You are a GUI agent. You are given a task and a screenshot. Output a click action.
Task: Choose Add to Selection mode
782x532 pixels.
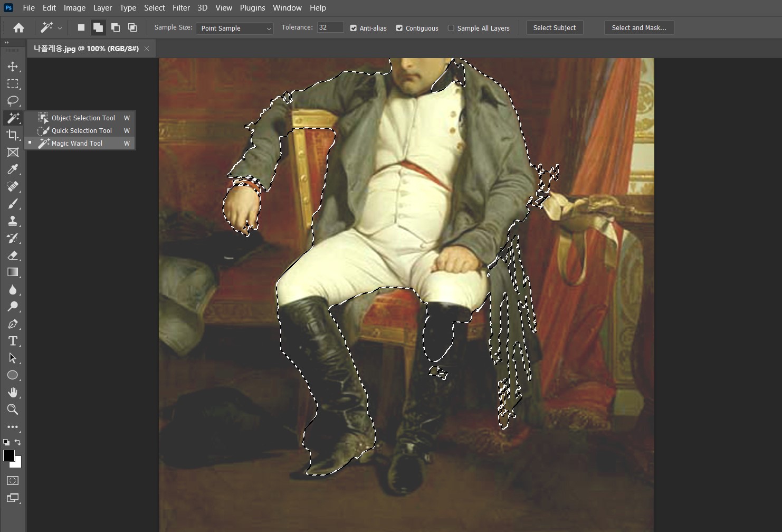coord(98,27)
